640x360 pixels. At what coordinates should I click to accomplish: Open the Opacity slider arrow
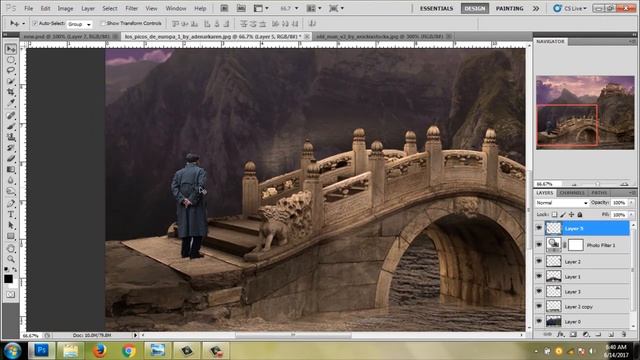coord(631,203)
